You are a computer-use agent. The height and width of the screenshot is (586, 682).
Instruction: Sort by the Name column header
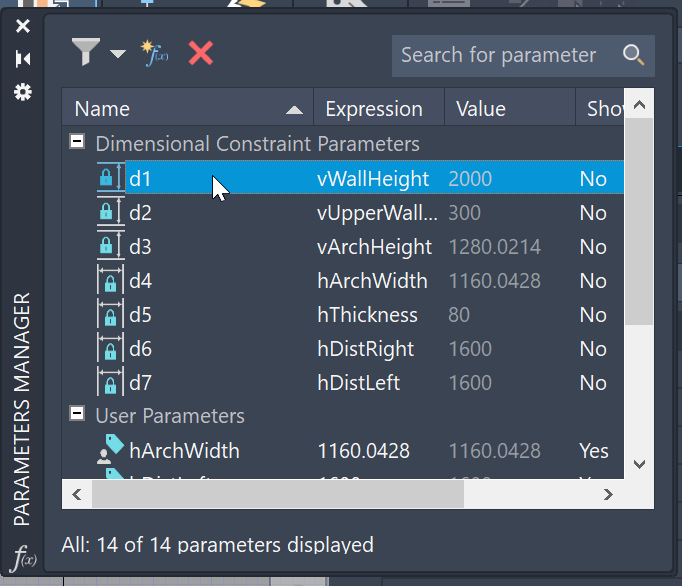click(x=187, y=109)
